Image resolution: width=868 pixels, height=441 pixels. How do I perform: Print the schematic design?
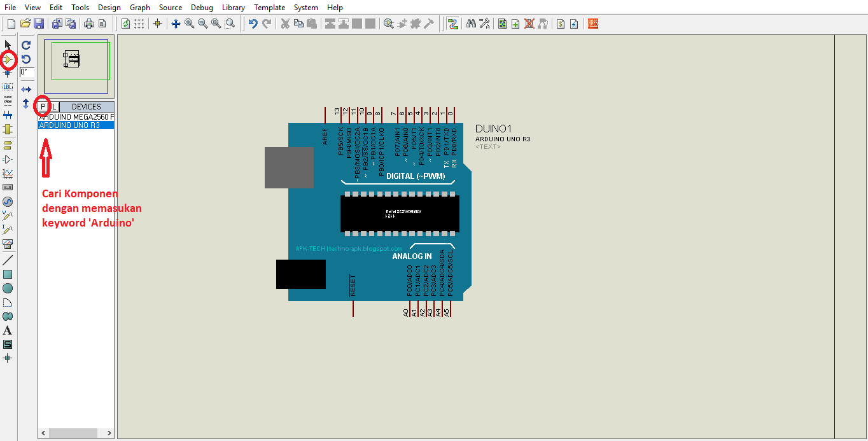88,24
